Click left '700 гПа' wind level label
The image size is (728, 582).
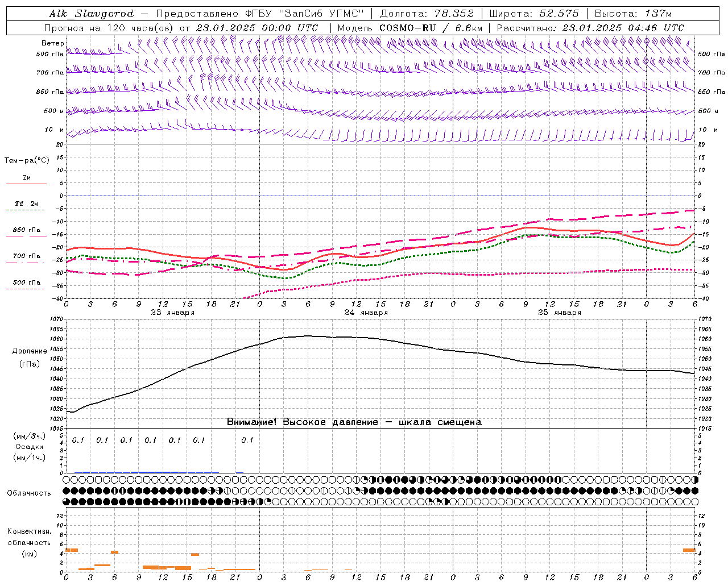point(50,73)
